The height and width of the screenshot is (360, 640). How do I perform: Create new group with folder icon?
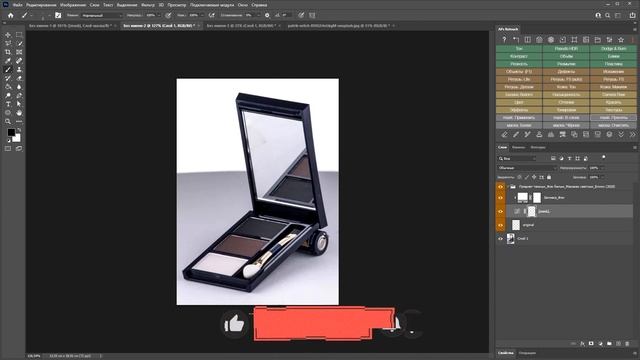(x=609, y=344)
